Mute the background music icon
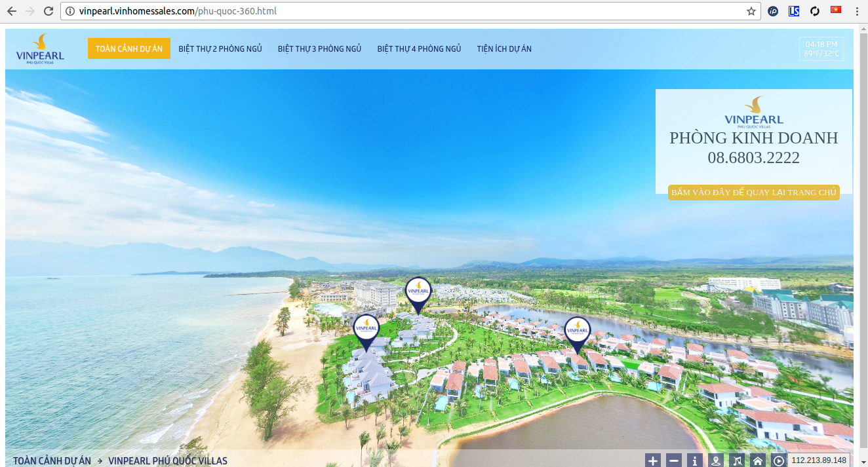The image size is (868, 467). pos(736,460)
